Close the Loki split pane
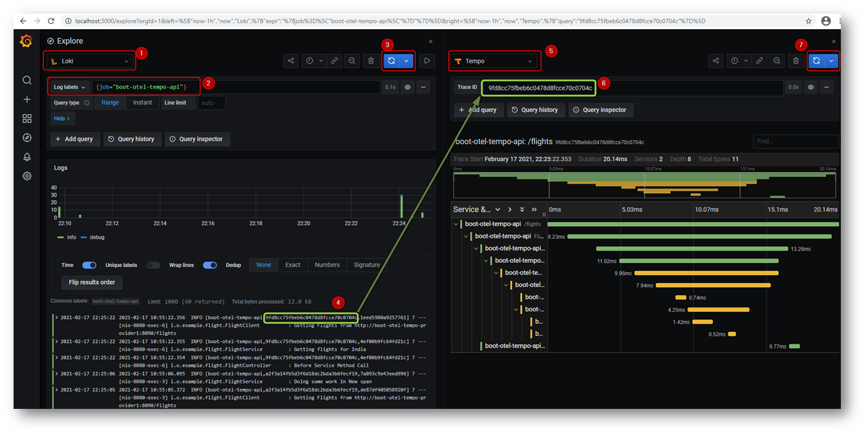 coord(431,41)
